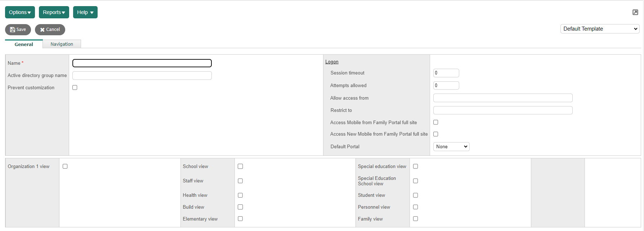Check the Personnel view checkbox
This screenshot has width=644, height=231.
[416, 207]
